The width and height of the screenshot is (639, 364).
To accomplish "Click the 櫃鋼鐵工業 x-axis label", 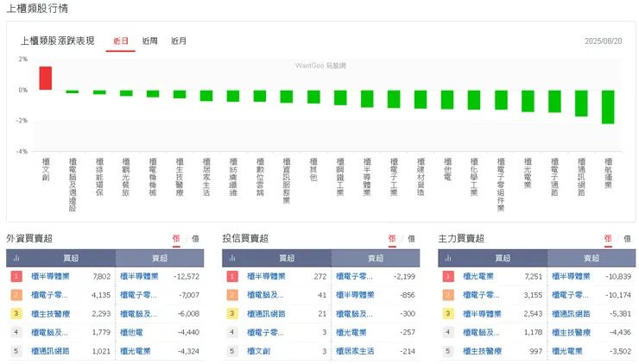I will click(340, 177).
